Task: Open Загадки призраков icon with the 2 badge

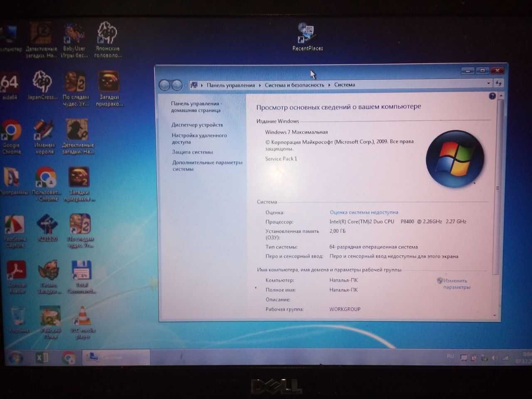Action: click(79, 184)
